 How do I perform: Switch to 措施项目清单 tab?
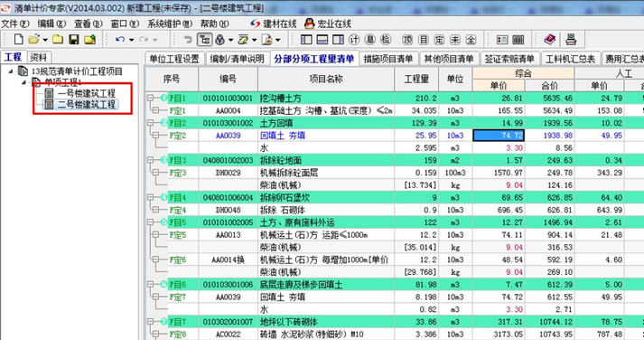coord(388,59)
